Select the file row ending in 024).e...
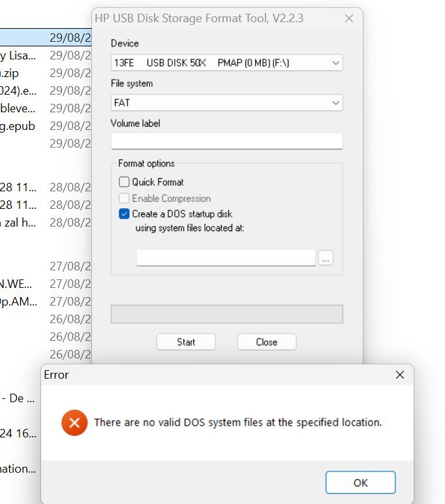The height and width of the screenshot is (504, 445). tap(46, 91)
